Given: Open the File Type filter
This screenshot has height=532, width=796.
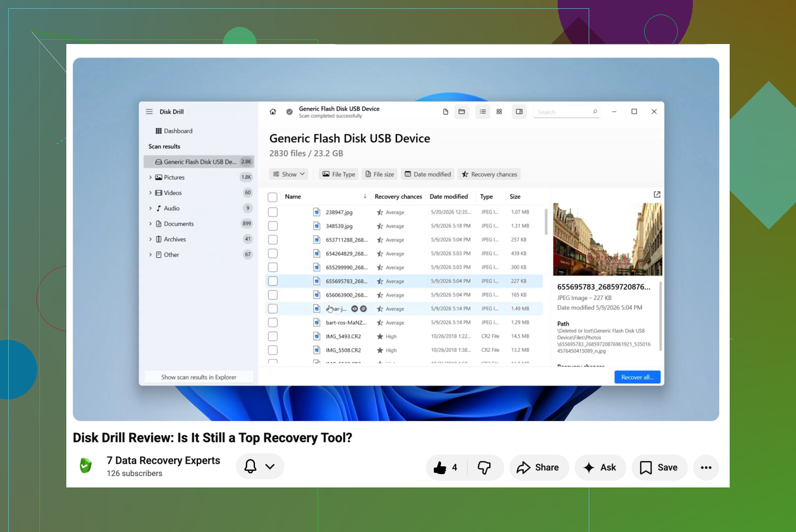Looking at the screenshot, I should tap(339, 174).
